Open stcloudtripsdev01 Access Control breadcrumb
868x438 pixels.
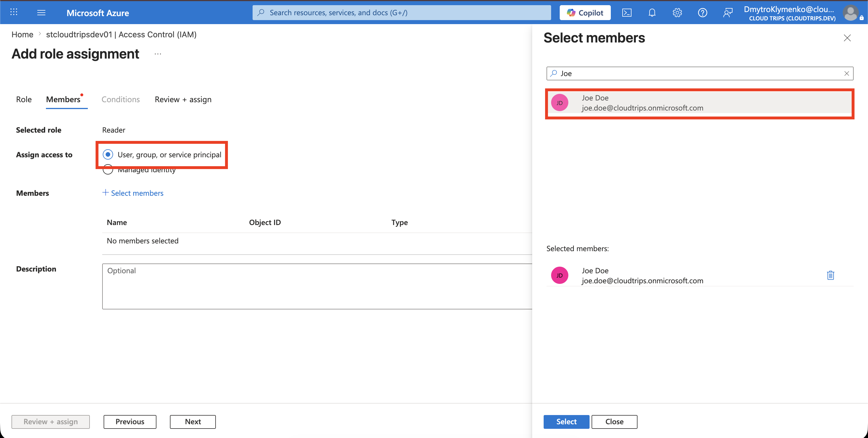(121, 34)
